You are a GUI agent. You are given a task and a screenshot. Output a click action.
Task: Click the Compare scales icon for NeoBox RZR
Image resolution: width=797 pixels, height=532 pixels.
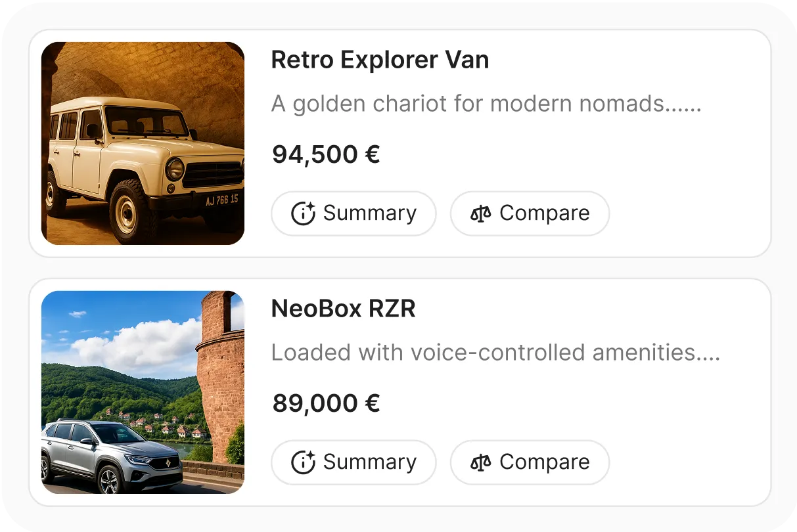(x=481, y=462)
